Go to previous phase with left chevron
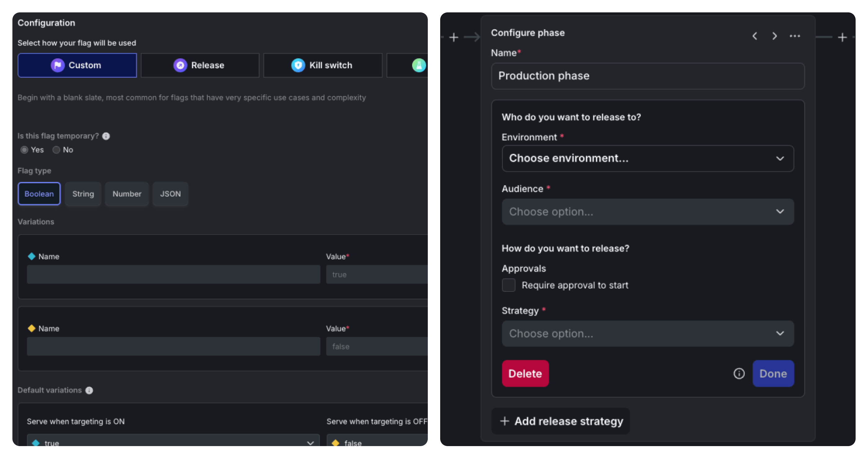Image resolution: width=868 pixels, height=456 pixels. point(755,36)
